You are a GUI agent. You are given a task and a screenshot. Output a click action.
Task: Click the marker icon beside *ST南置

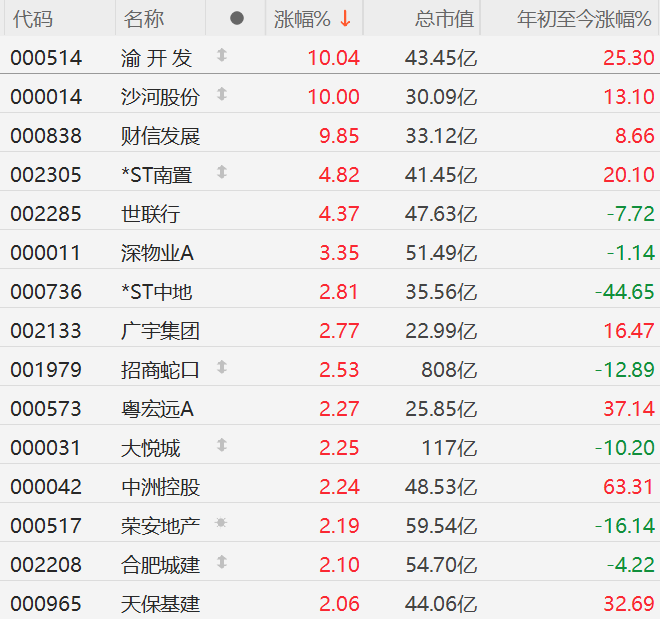tap(222, 172)
